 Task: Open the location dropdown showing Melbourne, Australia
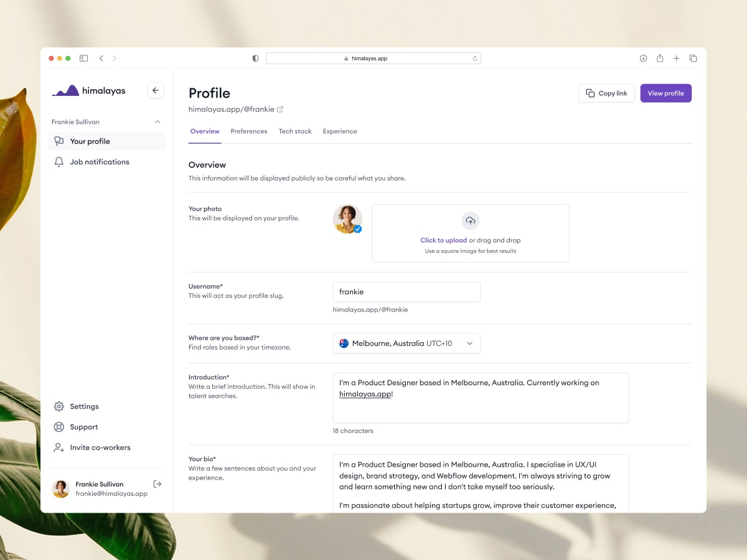(x=406, y=343)
